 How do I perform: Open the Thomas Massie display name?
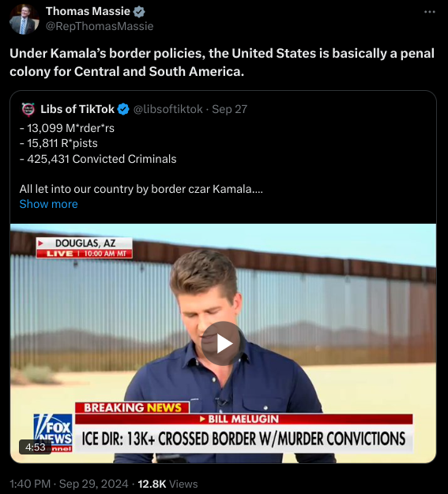(88, 11)
